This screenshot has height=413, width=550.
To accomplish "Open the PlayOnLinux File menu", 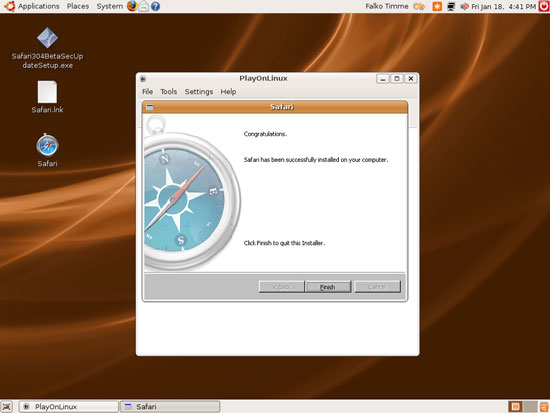I will coord(147,92).
